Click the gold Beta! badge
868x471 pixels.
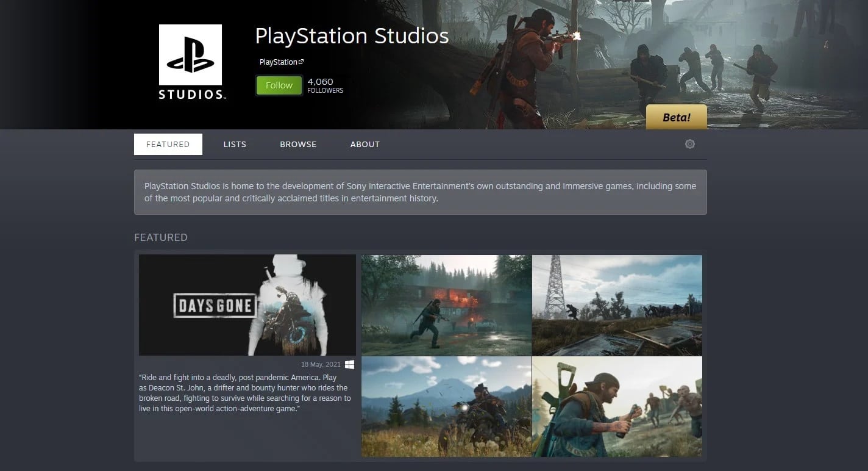[x=676, y=117]
